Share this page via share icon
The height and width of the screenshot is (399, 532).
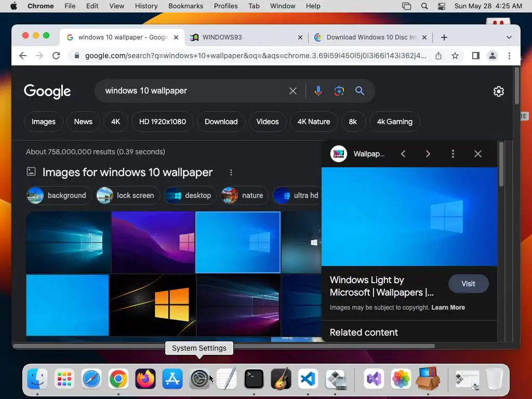[438, 56]
